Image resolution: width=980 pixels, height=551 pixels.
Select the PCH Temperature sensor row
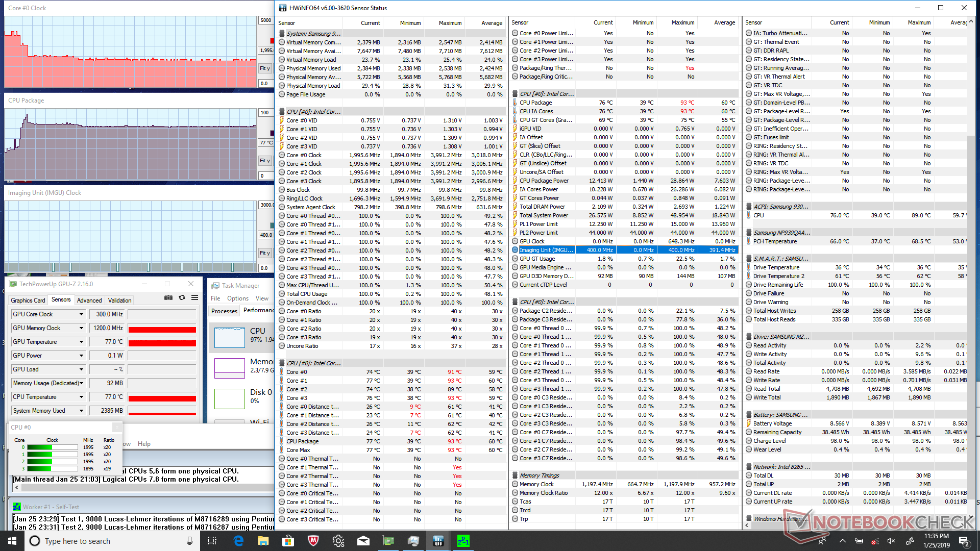tap(856, 241)
